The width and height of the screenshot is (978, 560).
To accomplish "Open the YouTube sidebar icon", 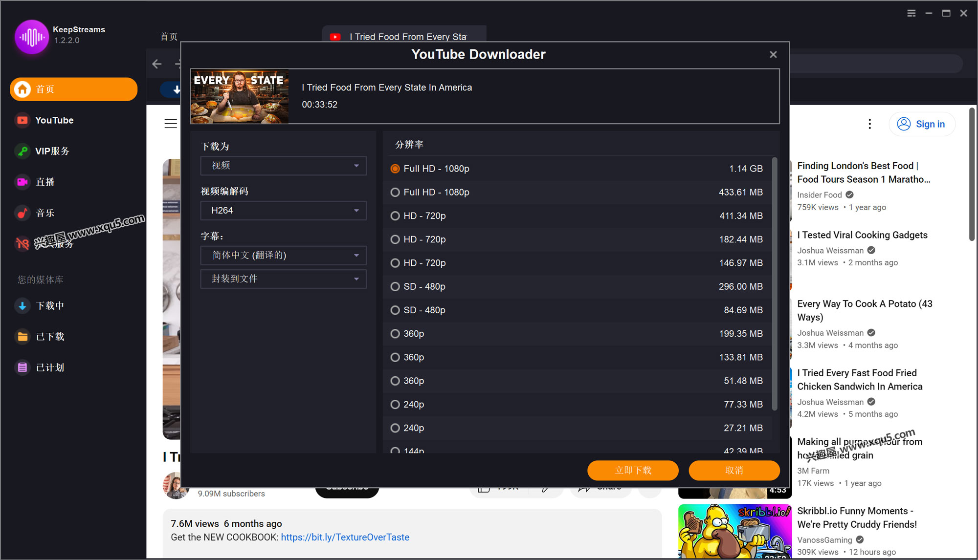I will point(22,120).
